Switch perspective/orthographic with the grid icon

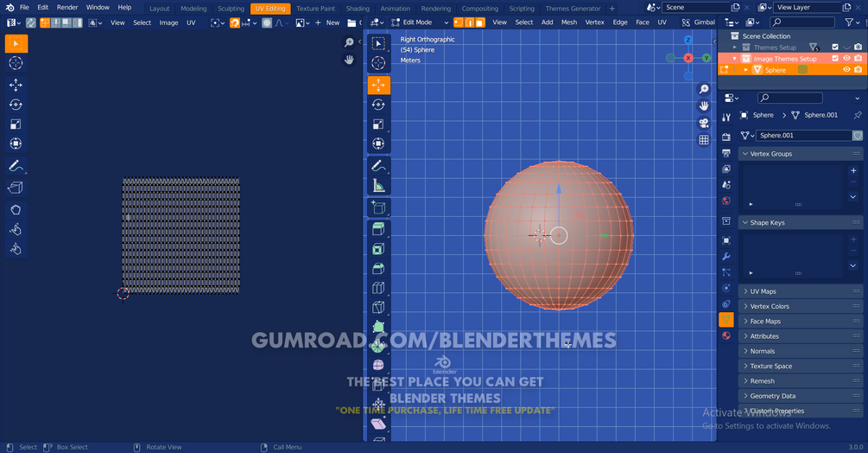(704, 140)
